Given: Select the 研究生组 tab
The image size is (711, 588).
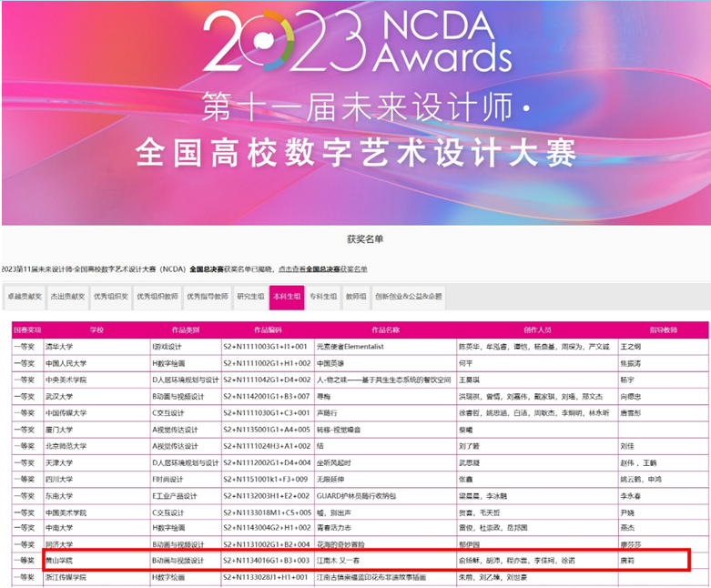Looking at the screenshot, I should (x=250, y=297).
